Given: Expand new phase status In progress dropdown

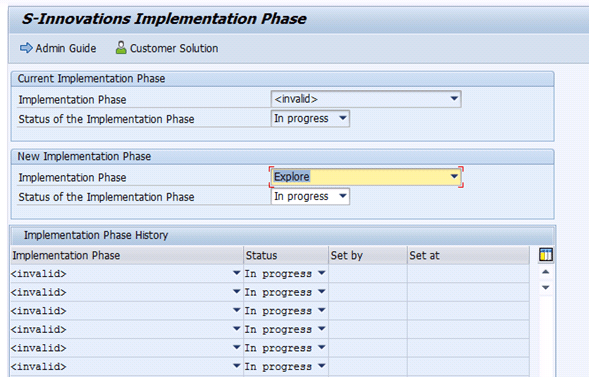Looking at the screenshot, I should click(343, 196).
